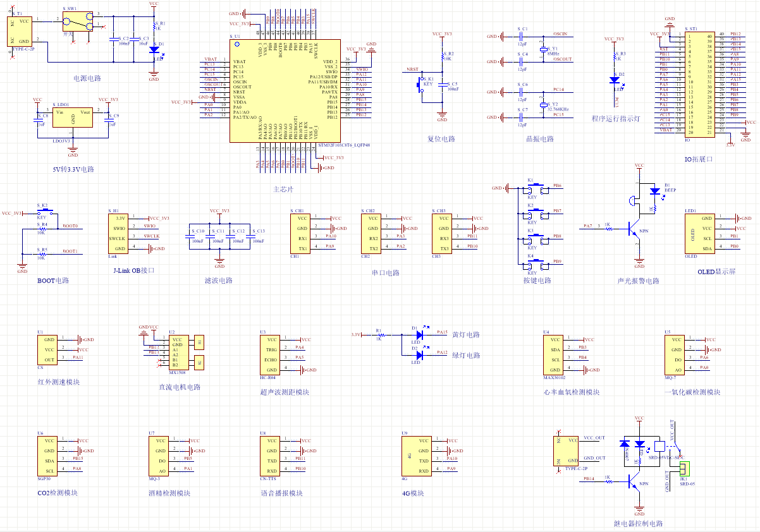Select the H1 Link header component

[x=119, y=234]
